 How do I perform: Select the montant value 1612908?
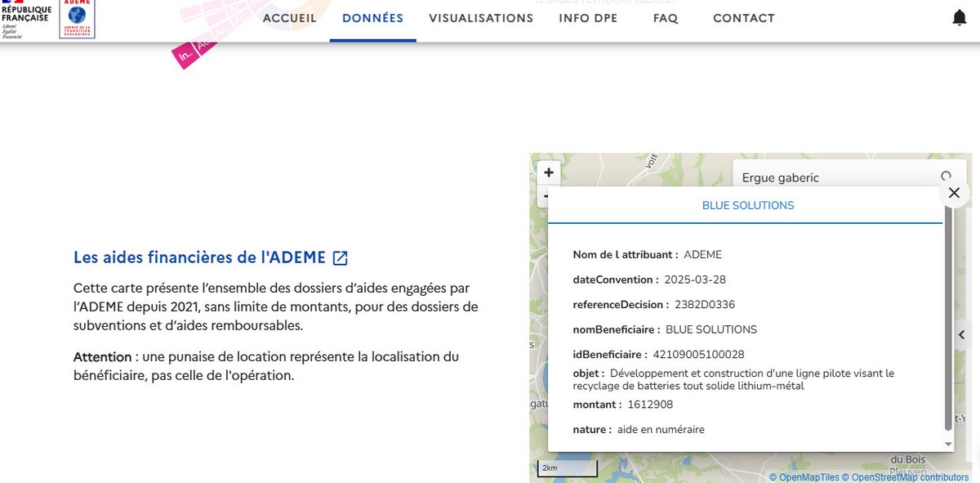click(x=650, y=405)
